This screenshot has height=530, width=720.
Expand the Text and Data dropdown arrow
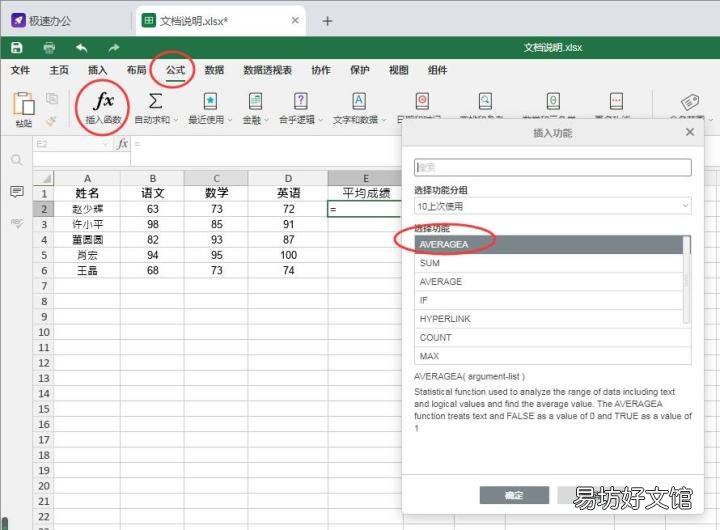(x=383, y=120)
